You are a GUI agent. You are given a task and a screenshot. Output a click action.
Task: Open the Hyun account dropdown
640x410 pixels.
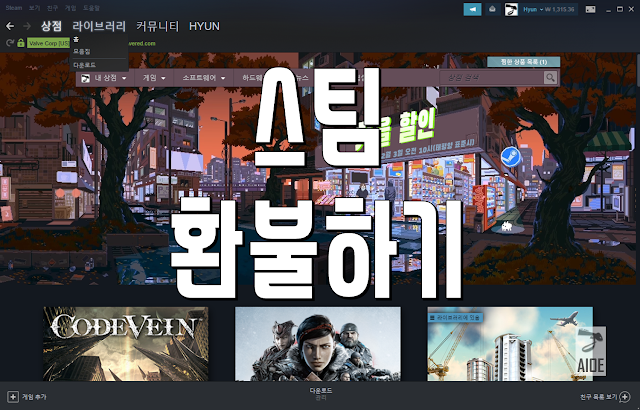point(533,9)
